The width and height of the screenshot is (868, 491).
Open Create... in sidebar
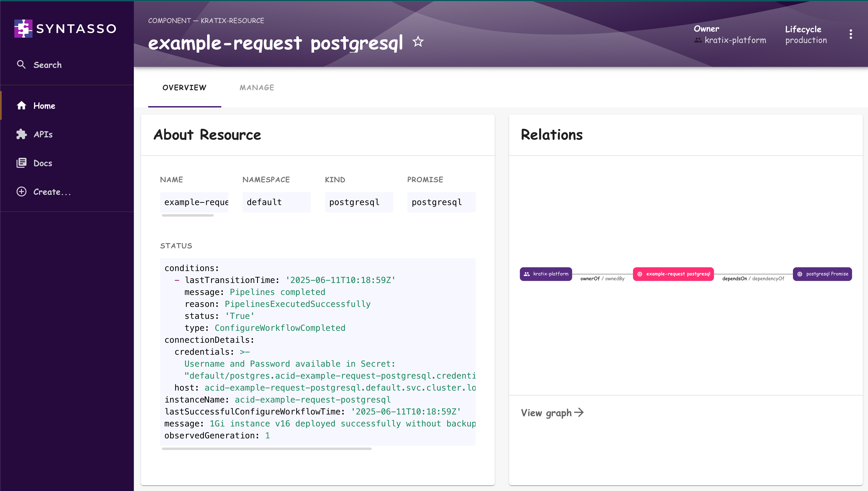click(67, 191)
